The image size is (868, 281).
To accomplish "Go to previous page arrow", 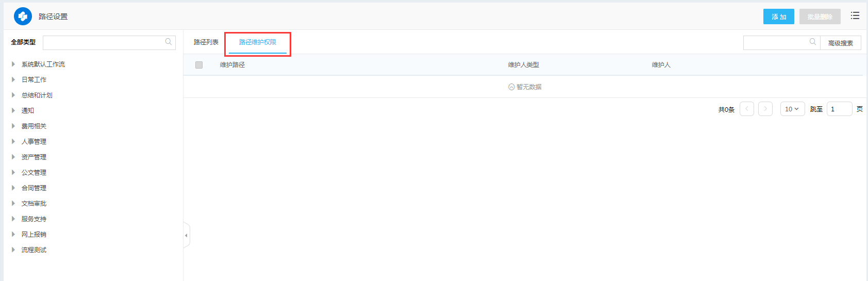I will pos(747,109).
